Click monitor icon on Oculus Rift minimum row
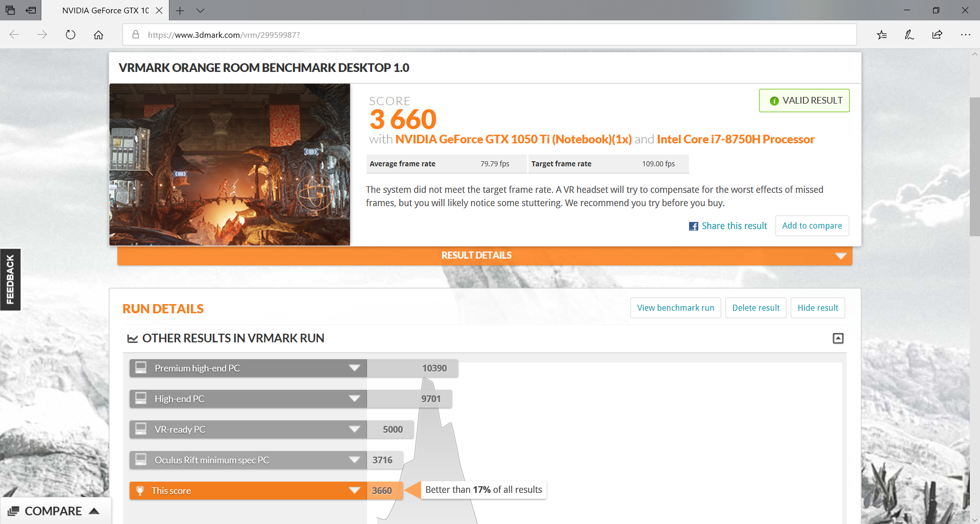This screenshot has width=980, height=524. [x=141, y=459]
